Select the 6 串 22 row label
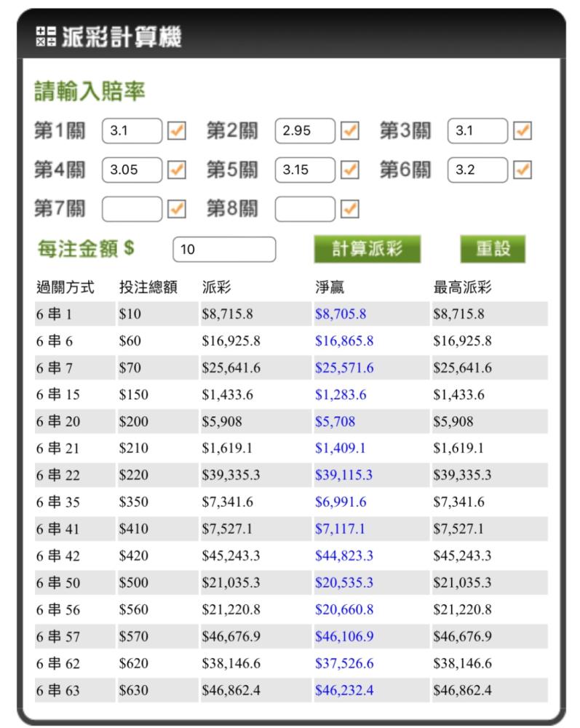Viewport: 580px width, 728px height. pyautogui.click(x=58, y=475)
